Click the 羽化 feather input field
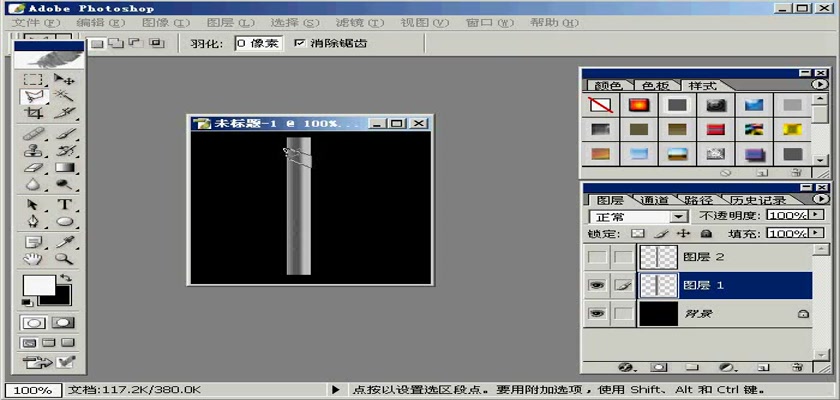 click(258, 43)
